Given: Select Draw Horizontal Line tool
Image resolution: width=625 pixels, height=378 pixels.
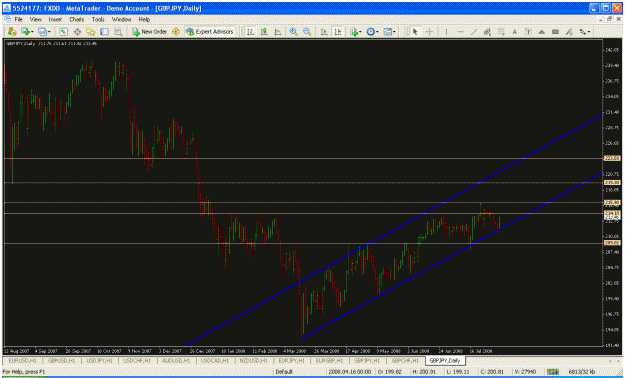Looking at the screenshot, I should click(x=460, y=32).
